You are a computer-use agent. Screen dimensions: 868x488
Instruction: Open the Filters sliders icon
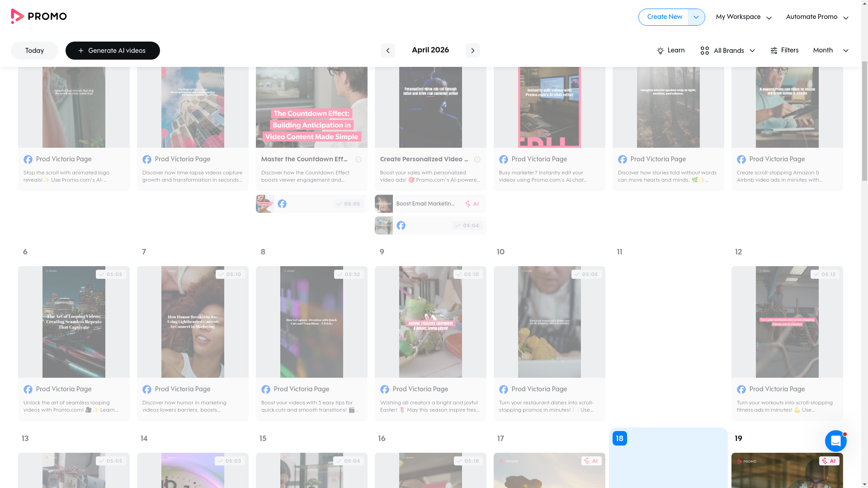pyautogui.click(x=774, y=51)
